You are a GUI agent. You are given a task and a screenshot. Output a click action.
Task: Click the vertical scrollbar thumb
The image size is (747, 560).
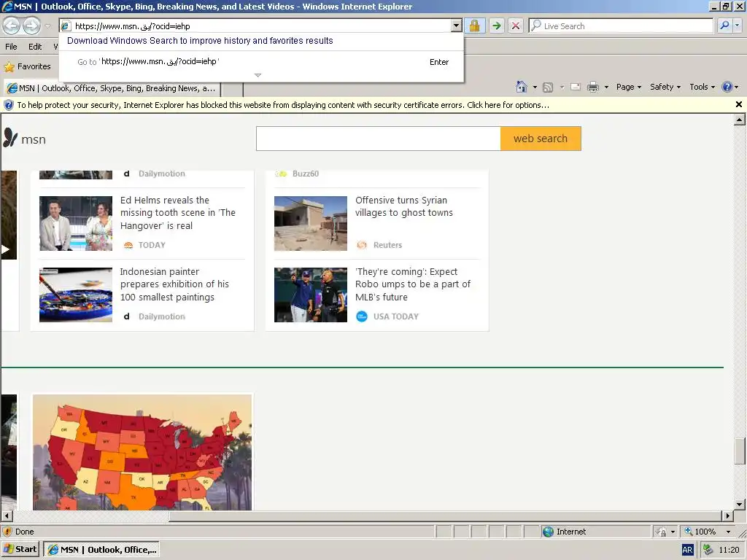(739, 451)
